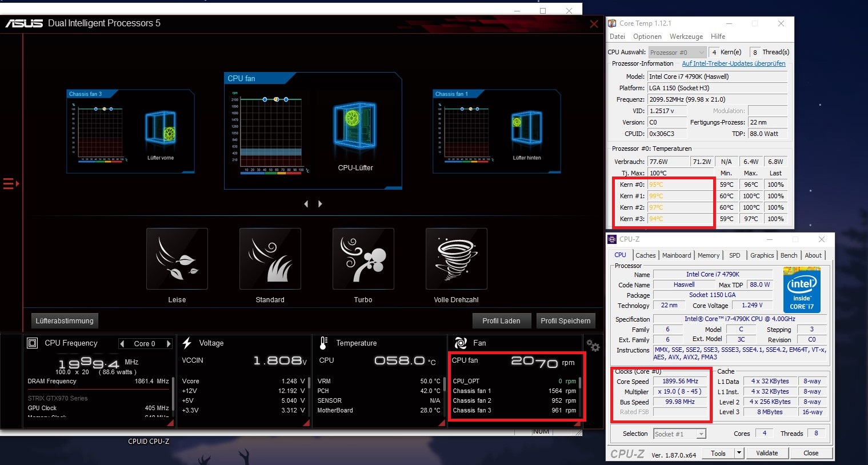This screenshot has height=465, width=868.
Task: Open the fan settings gear icon
Action: (593, 345)
